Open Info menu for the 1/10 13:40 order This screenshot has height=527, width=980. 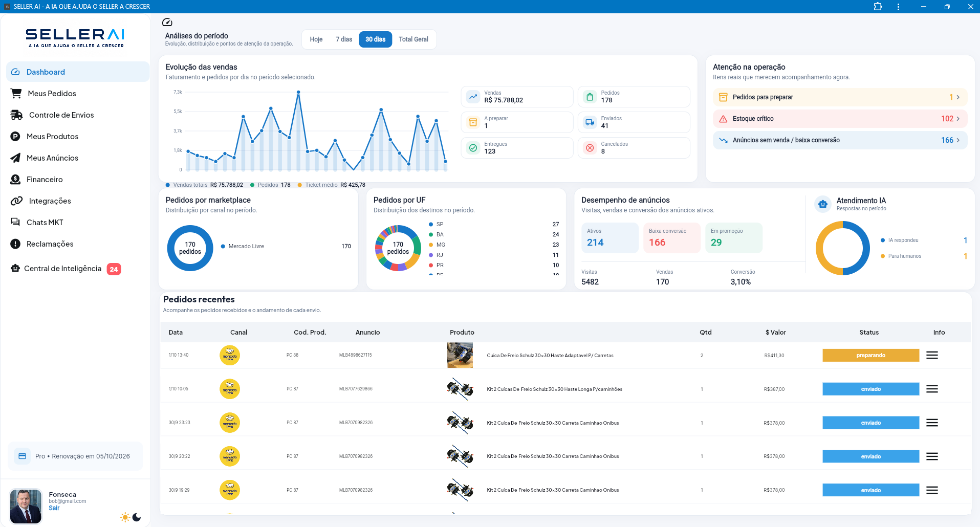coord(932,355)
